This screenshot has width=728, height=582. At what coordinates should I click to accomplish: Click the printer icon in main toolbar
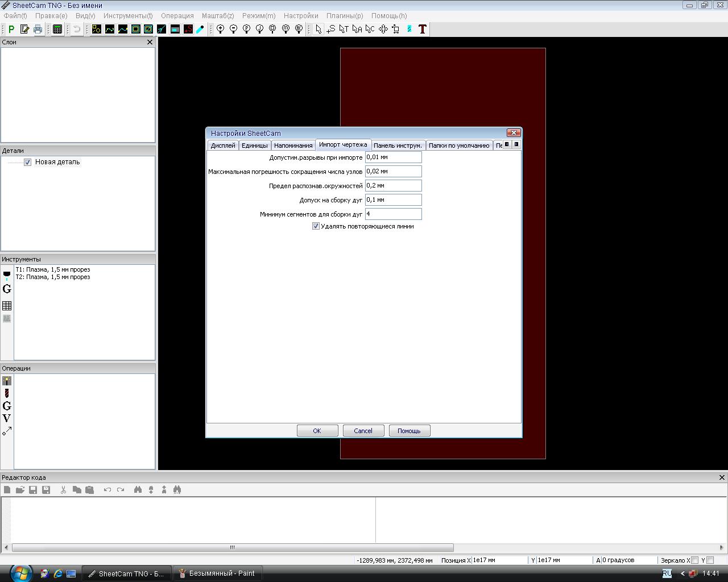click(38, 29)
